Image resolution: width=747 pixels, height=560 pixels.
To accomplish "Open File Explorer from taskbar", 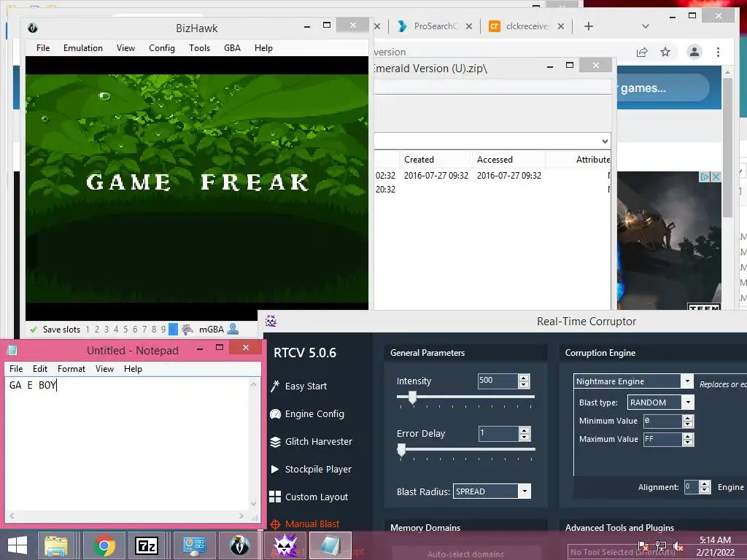I will 56,545.
